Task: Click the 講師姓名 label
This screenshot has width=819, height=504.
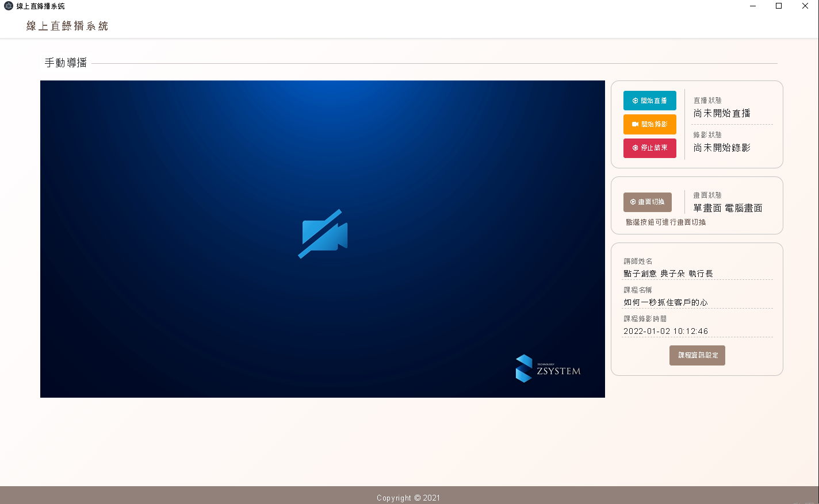Action: (638, 261)
